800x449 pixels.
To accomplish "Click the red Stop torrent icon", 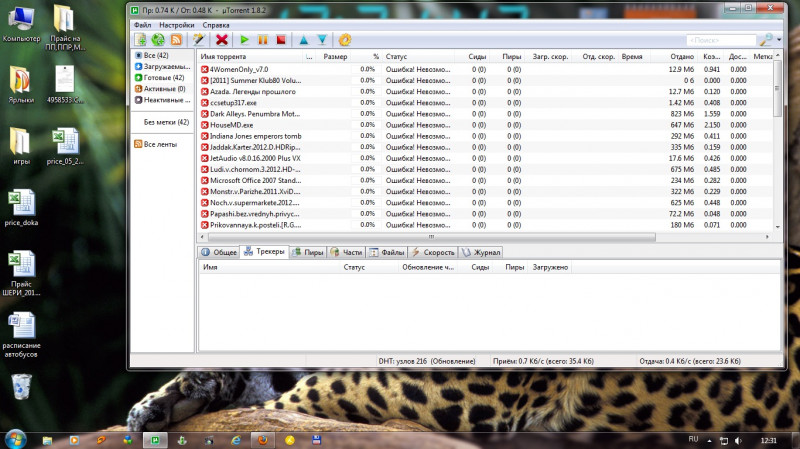I will tap(281, 40).
